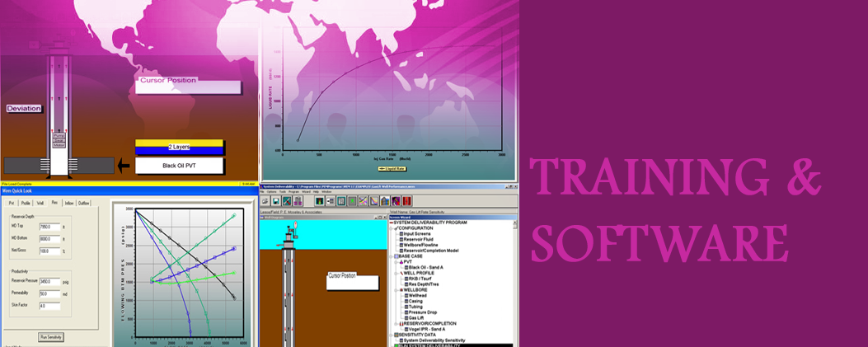Open the Tools menu
868x347 pixels.
pos(282,191)
